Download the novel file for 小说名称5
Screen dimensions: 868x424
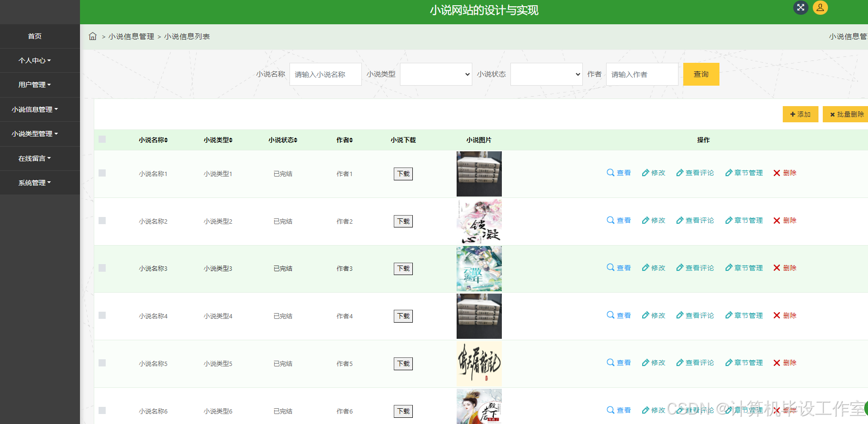(403, 364)
